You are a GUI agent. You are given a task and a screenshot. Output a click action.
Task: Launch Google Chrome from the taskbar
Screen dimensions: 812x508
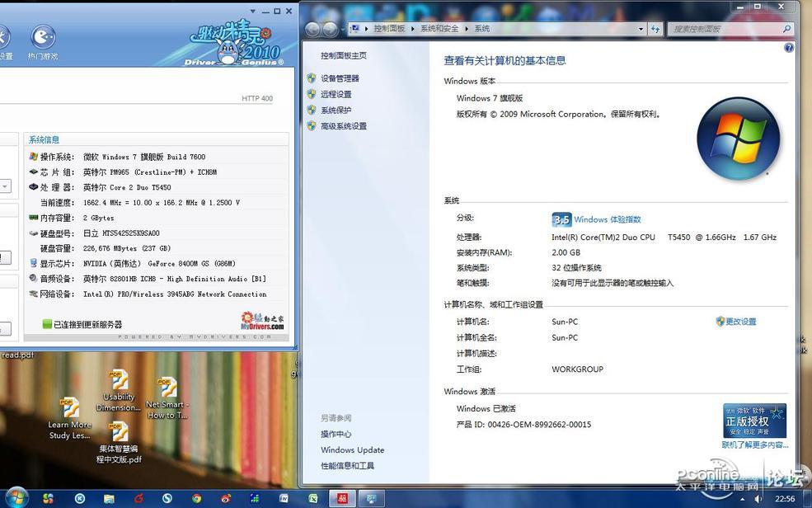(x=197, y=499)
